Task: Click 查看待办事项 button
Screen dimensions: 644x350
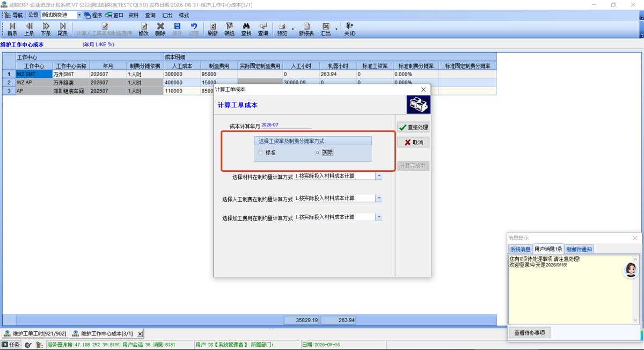Action: pos(529,333)
